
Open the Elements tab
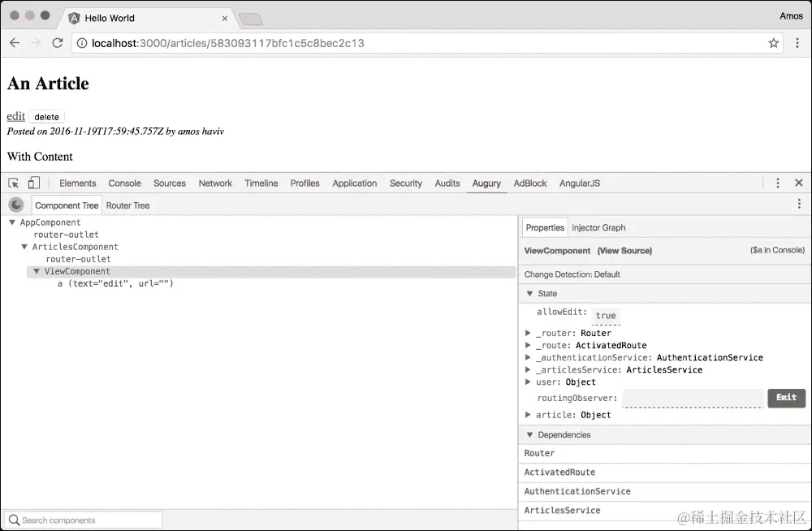click(x=78, y=183)
